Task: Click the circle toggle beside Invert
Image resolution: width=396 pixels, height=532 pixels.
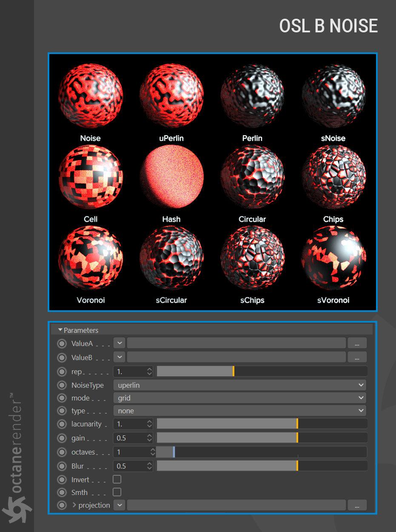Action: coord(62,480)
